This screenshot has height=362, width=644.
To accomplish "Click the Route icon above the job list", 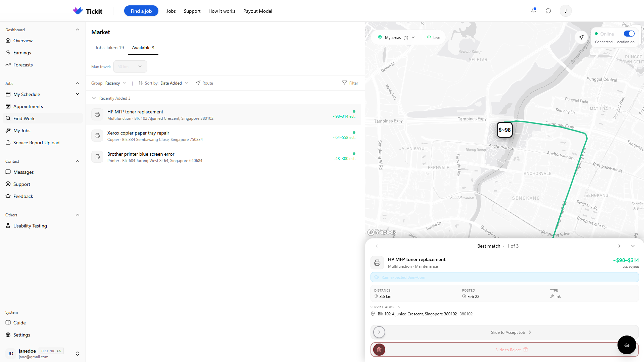I will [x=198, y=83].
